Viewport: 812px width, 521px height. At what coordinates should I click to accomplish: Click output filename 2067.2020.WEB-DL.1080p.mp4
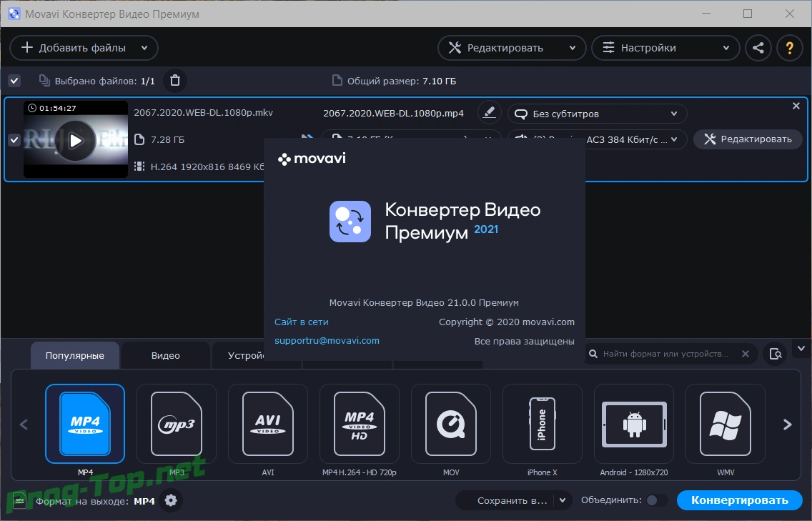(x=394, y=114)
